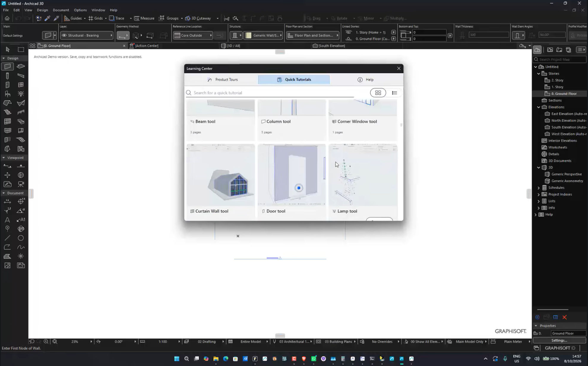Toggle Groups suspend option
This screenshot has height=366, width=588.
pyautogui.click(x=169, y=18)
